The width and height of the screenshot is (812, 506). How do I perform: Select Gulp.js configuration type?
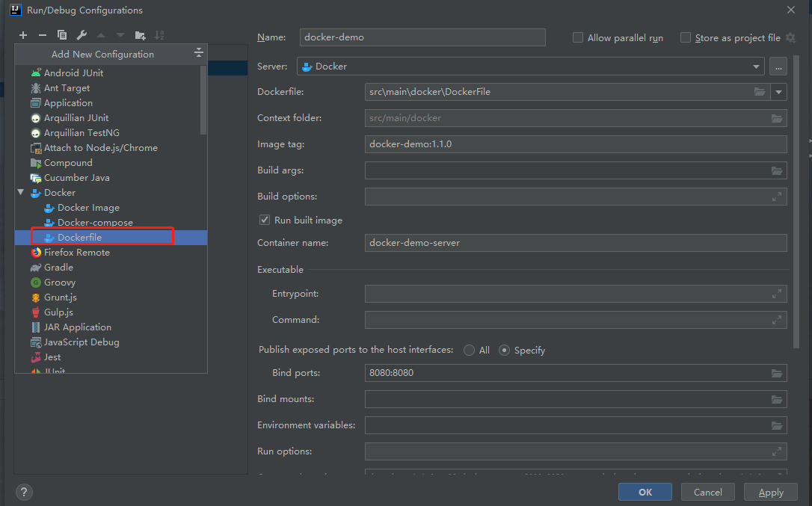tap(52, 312)
